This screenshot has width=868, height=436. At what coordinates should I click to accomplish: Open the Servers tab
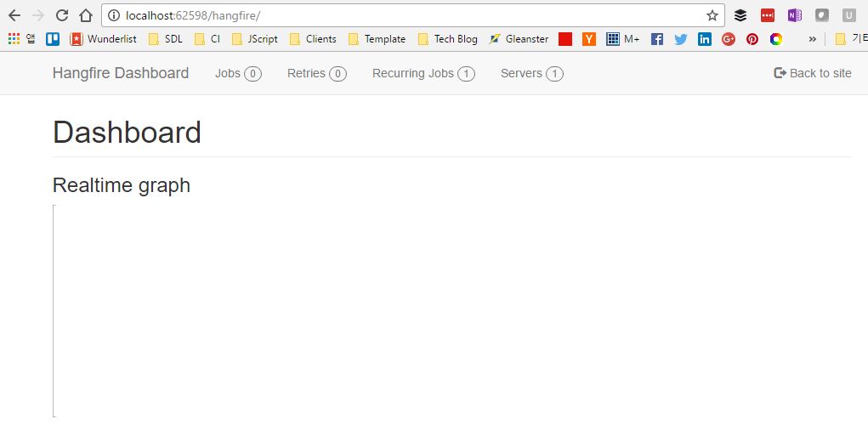coord(532,73)
